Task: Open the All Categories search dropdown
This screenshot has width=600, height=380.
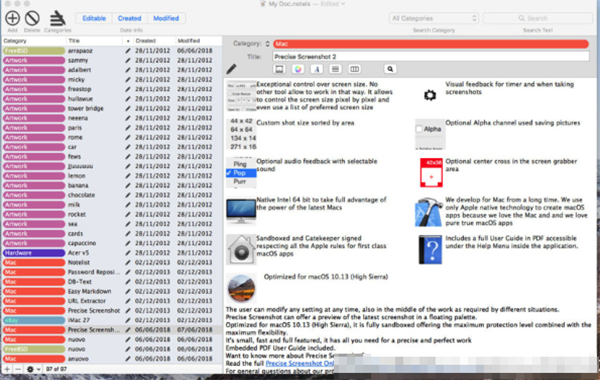Action: pos(434,18)
